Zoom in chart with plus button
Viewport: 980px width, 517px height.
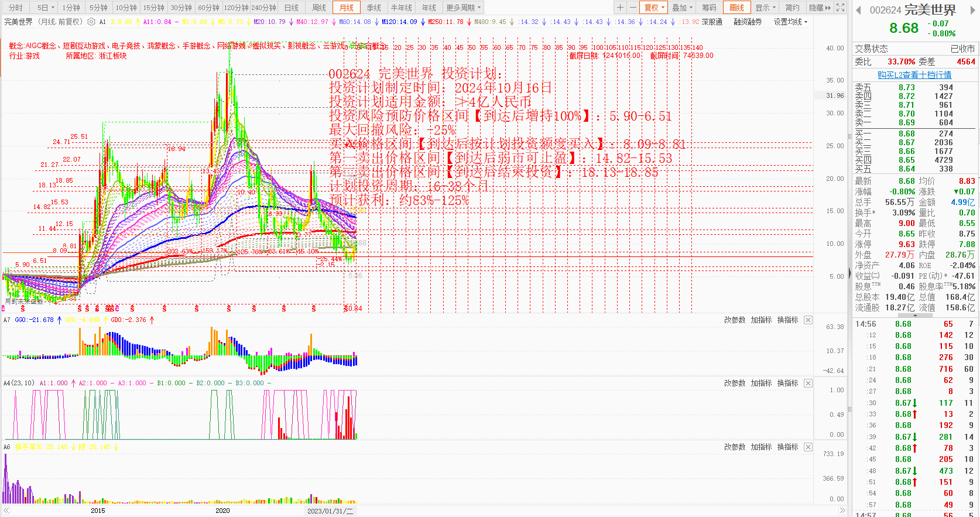click(x=620, y=8)
